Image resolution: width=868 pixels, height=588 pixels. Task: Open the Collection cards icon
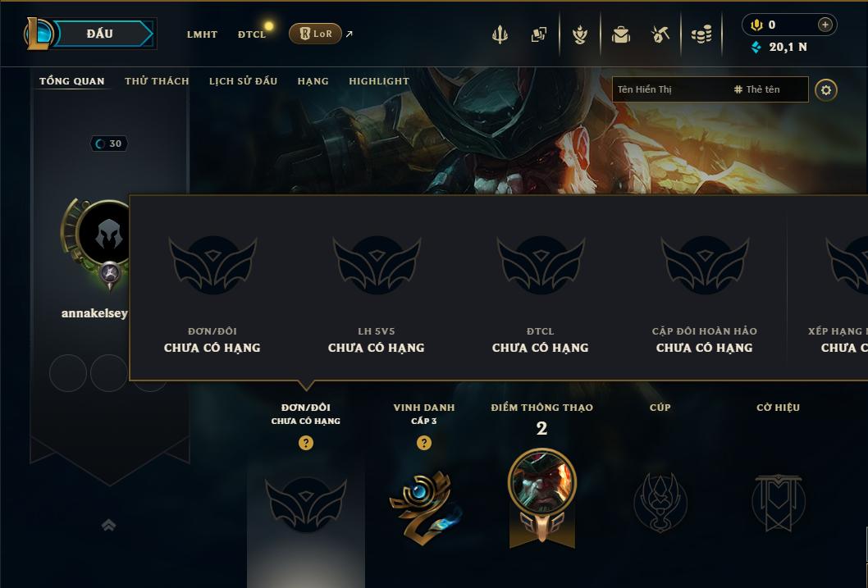(539, 34)
